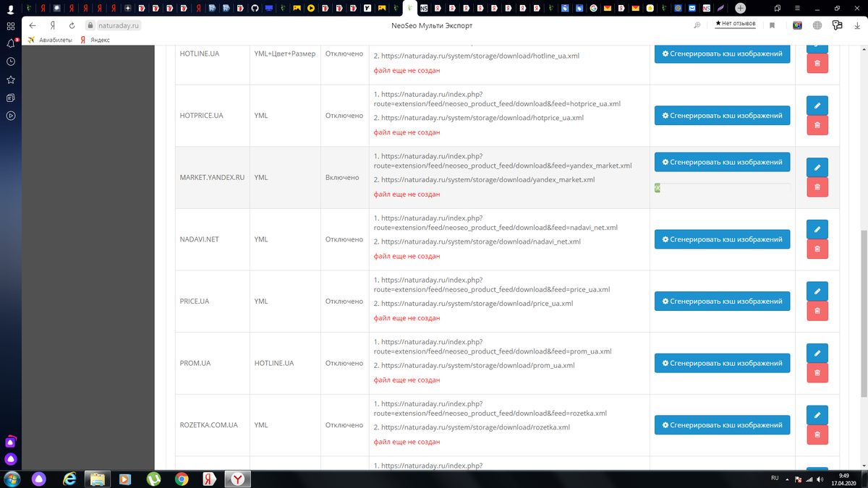Open Yandex home via Я toolbar icon

pos(53,25)
